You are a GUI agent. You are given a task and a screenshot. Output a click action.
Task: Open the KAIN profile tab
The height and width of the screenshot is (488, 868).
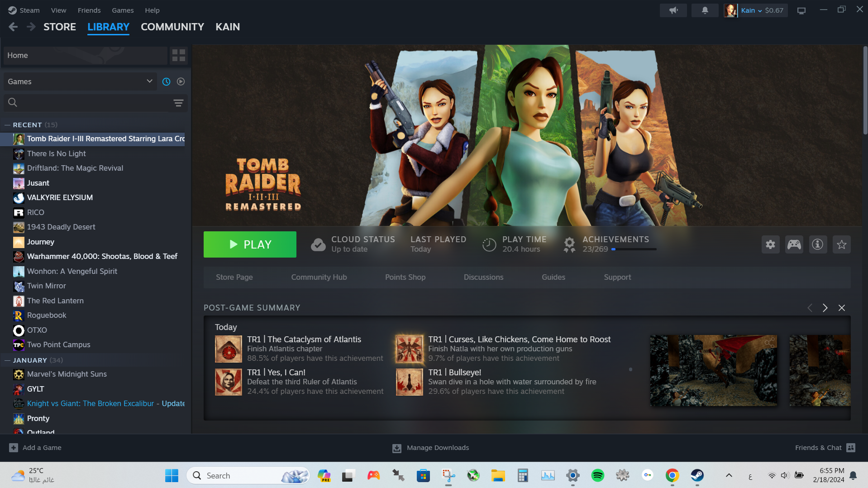(x=228, y=27)
